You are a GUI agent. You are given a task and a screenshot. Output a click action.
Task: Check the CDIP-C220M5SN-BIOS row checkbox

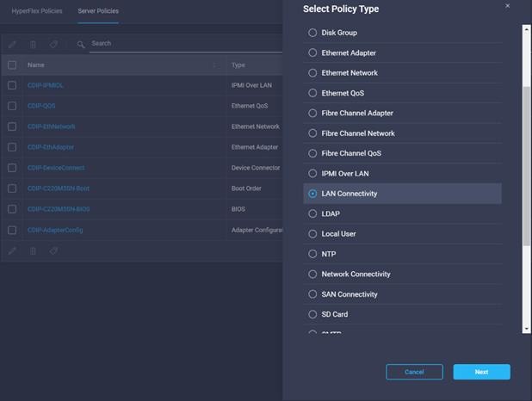12,209
